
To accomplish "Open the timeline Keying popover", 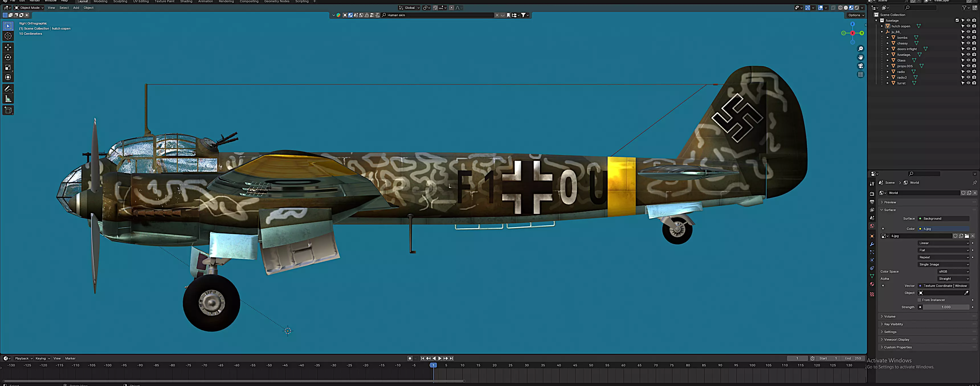I will [x=43, y=358].
